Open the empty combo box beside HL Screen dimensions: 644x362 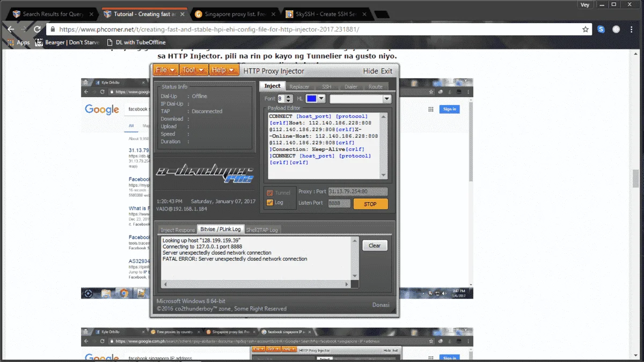click(360, 99)
